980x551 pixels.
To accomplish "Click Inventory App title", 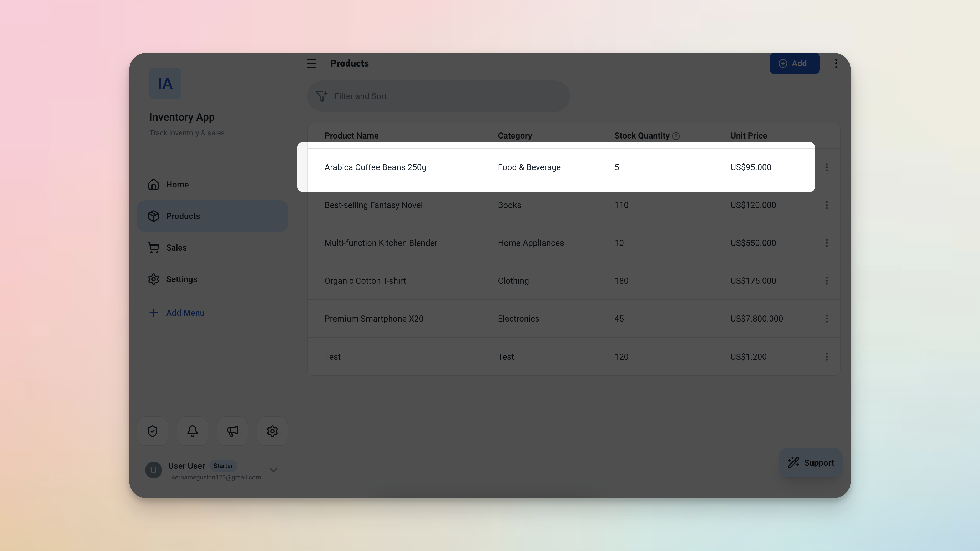I will [182, 117].
